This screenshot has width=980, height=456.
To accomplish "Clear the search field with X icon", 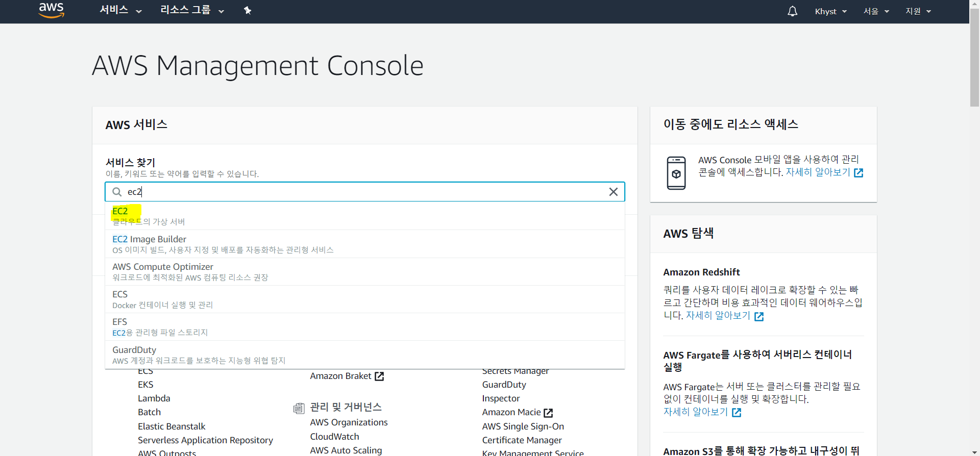I will click(614, 192).
